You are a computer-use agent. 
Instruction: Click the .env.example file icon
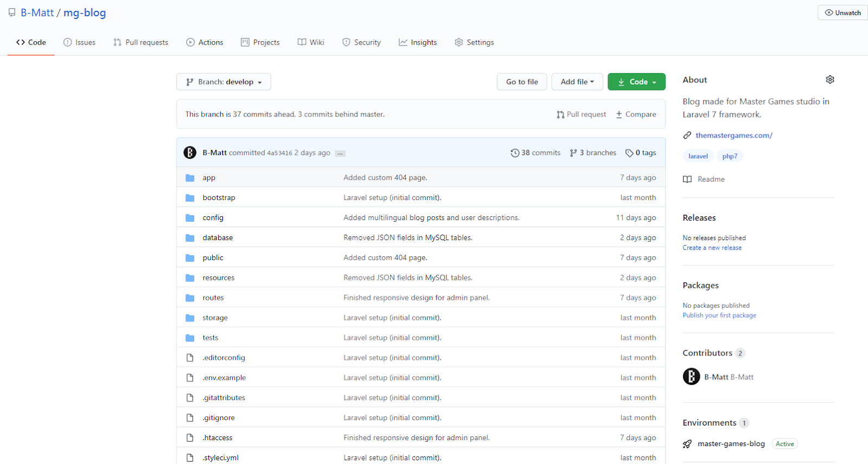pos(190,378)
